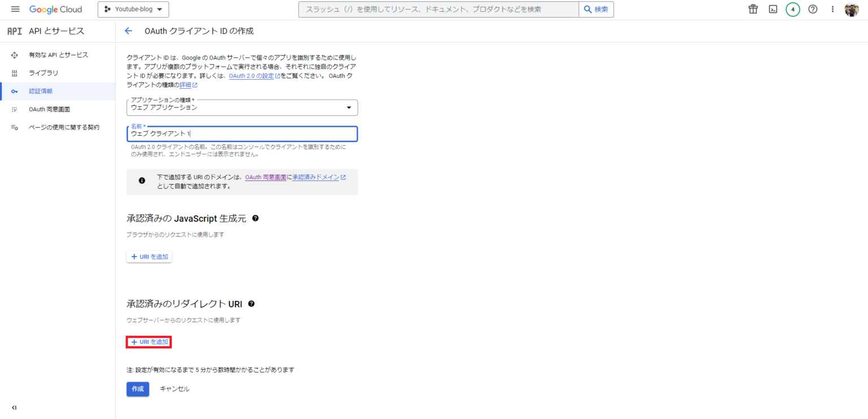Open notifications showing 4 items

tap(792, 9)
